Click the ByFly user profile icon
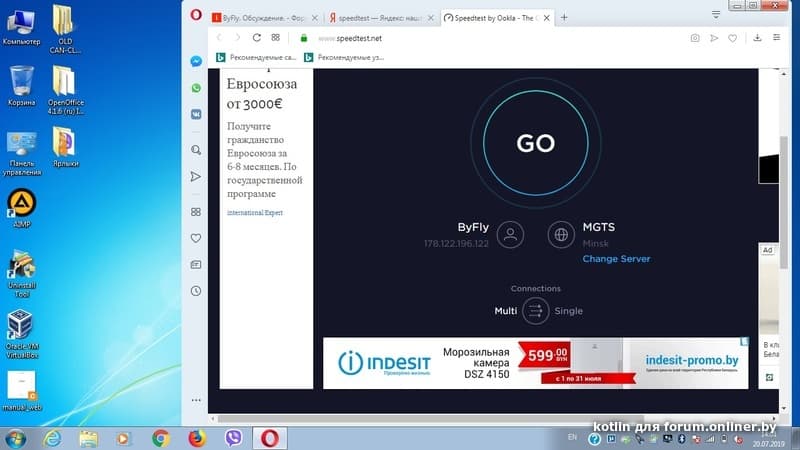Image resolution: width=800 pixels, height=450 pixels. 510,235
